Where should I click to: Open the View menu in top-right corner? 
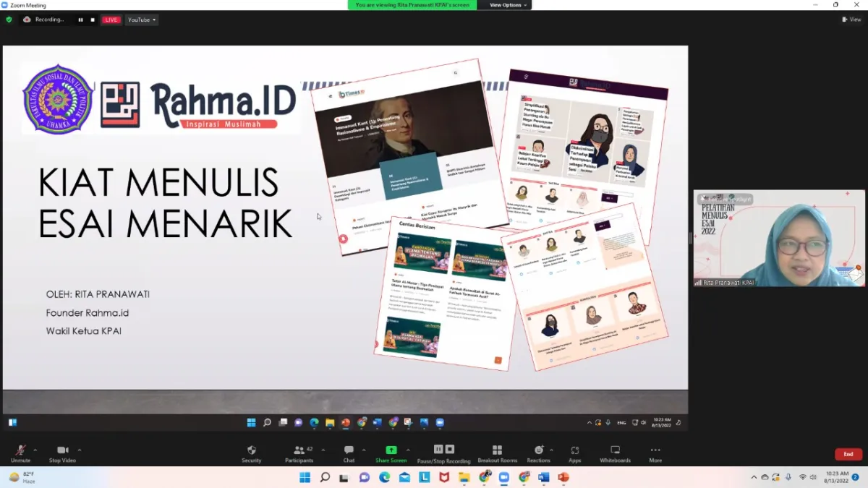pyautogui.click(x=852, y=20)
